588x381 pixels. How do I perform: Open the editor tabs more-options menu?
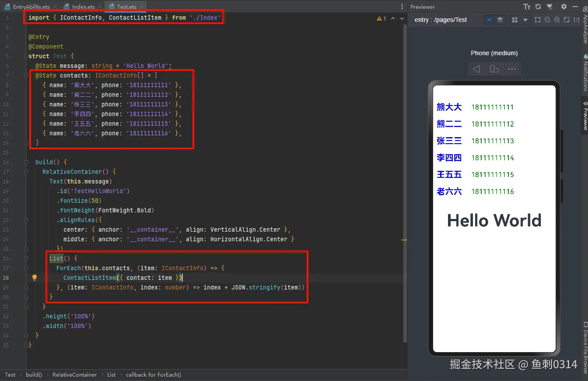(x=402, y=7)
